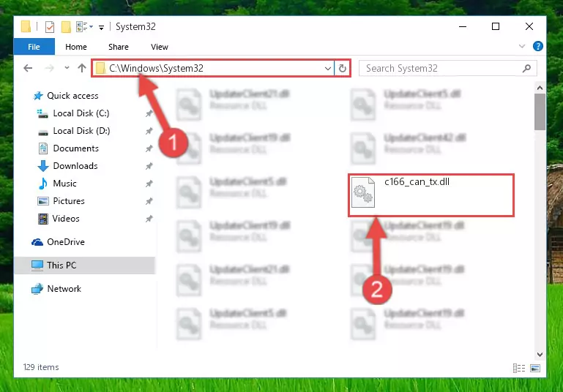The width and height of the screenshot is (563, 392).
Task: Open Documents in the sidebar
Action: (x=75, y=148)
